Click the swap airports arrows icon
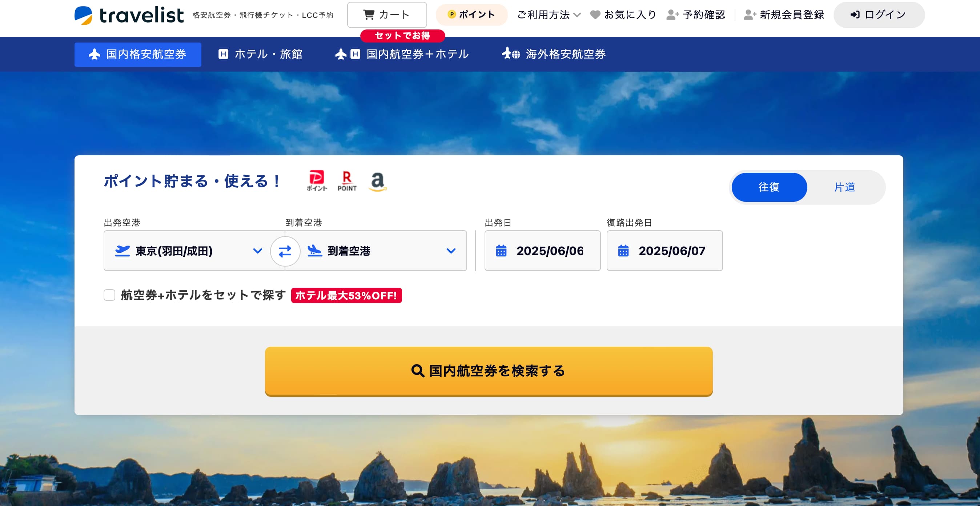980x506 pixels. coord(285,251)
